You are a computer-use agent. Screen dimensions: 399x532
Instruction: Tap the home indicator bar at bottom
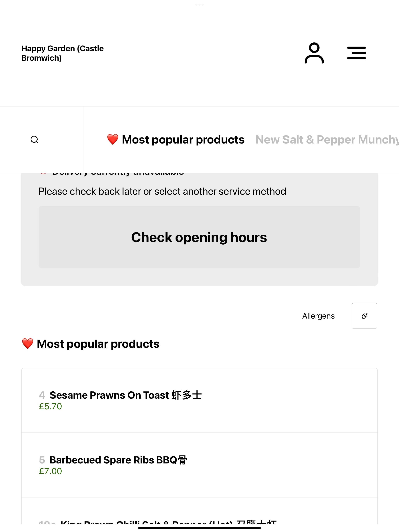(199, 528)
